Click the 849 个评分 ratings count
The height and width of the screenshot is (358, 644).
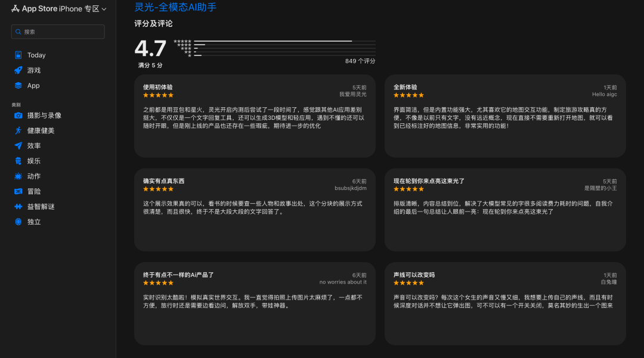pos(360,61)
